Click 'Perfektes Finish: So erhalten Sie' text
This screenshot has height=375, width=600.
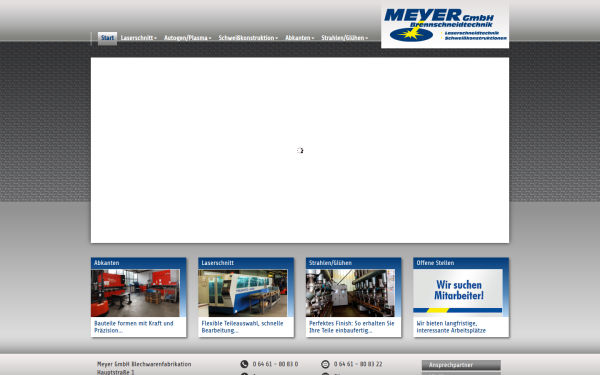351,323
